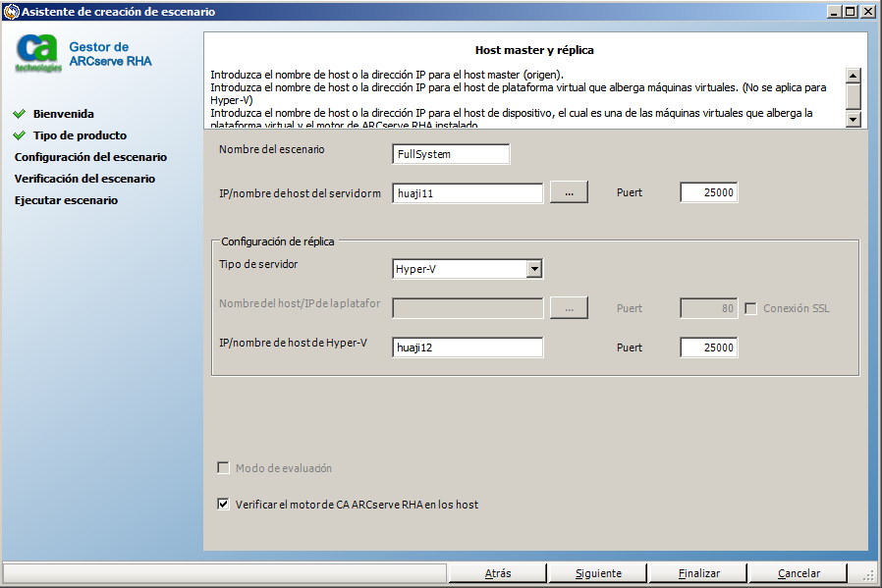Screen dimensions: 882x588
Task: Select Verificación del escenario step
Action: tap(84, 179)
